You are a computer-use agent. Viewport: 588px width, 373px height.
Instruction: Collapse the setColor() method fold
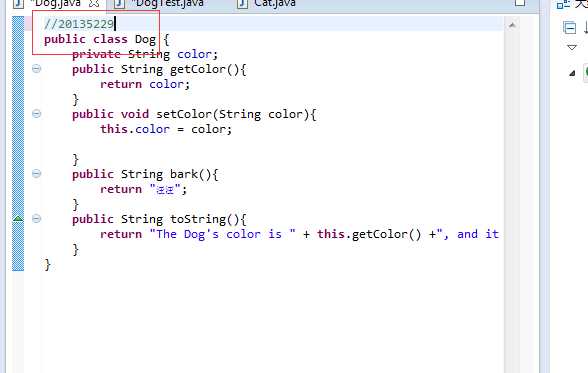36,114
